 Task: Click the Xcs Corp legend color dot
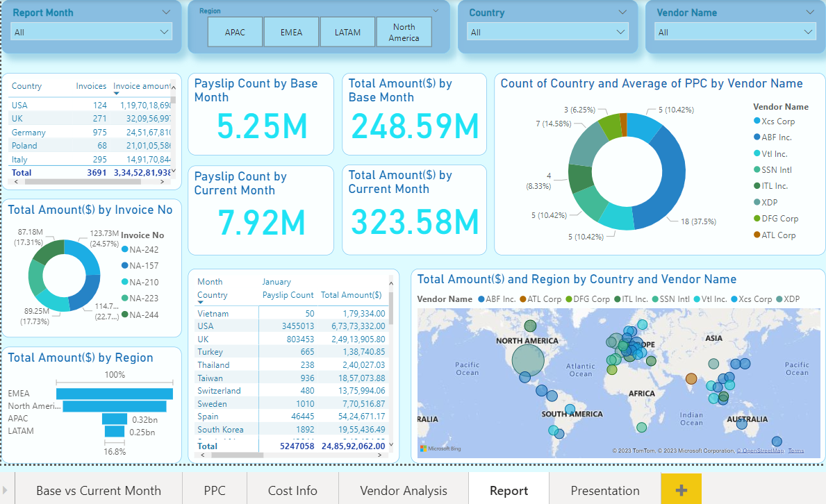(x=757, y=121)
